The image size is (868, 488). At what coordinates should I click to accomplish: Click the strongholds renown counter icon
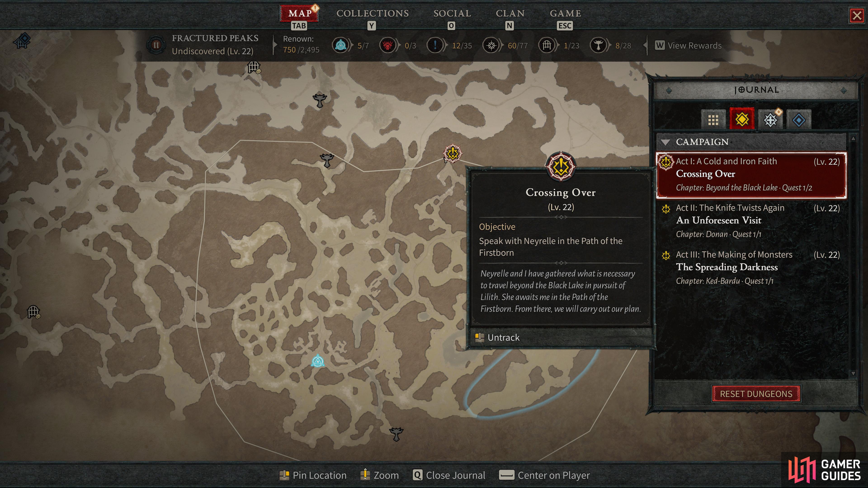387,45
